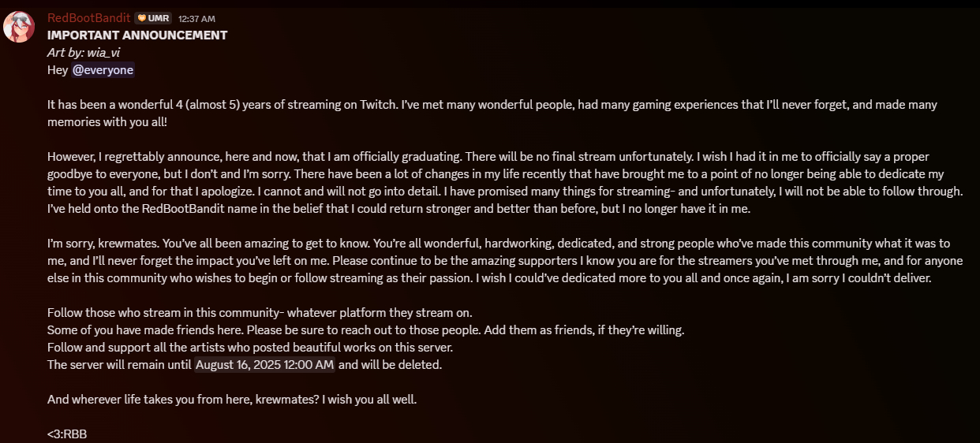980x443 pixels.
Task: Click the 12:37 AM message timestamp
Action: pyautogui.click(x=196, y=18)
